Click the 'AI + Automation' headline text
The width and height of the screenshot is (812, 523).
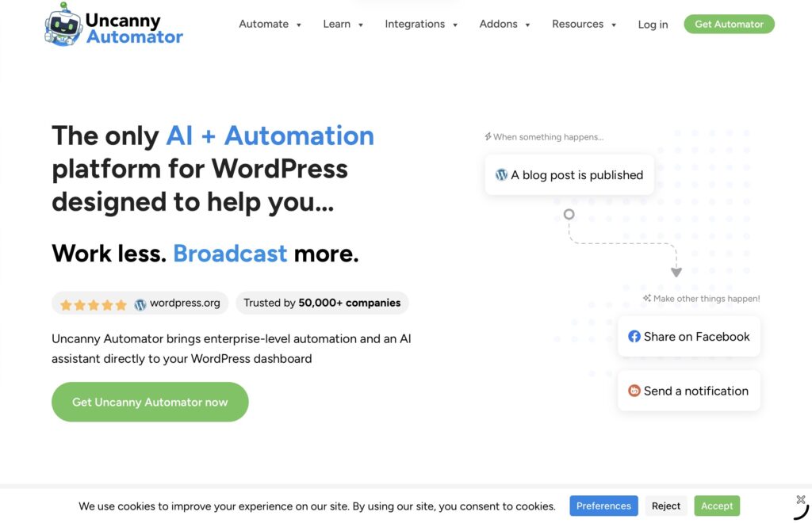[x=270, y=136]
